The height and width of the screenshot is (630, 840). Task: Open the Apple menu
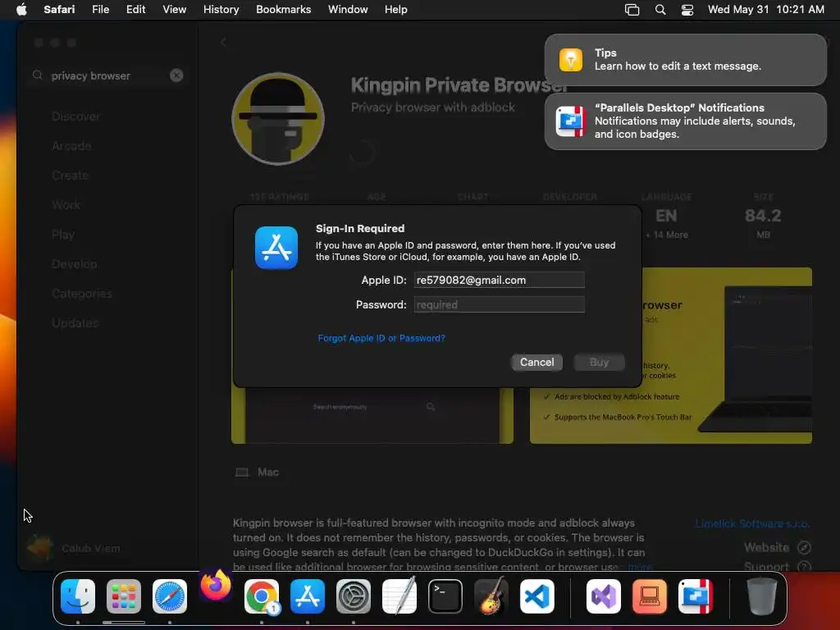21,10
